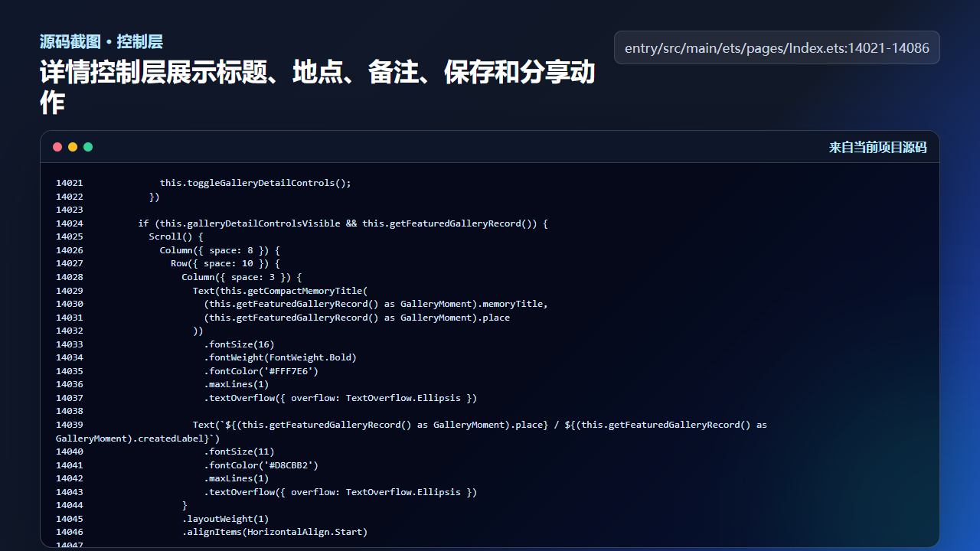Viewport: 980px width, 551px height.
Task: Click Column({ space: 8 }) line
Action: pyautogui.click(x=220, y=250)
